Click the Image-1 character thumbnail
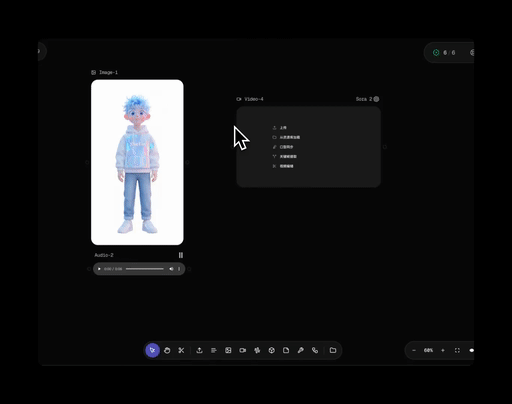Screen dimensions: 512x404 tap(137, 162)
